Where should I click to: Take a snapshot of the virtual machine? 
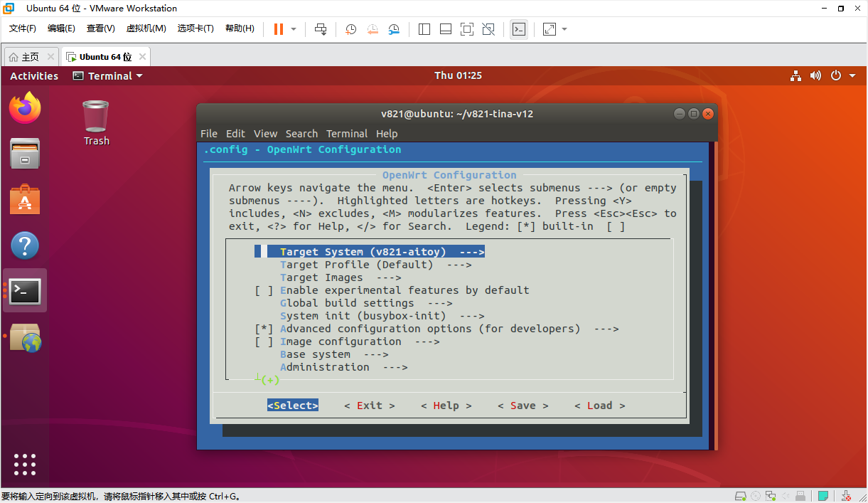[x=351, y=29]
